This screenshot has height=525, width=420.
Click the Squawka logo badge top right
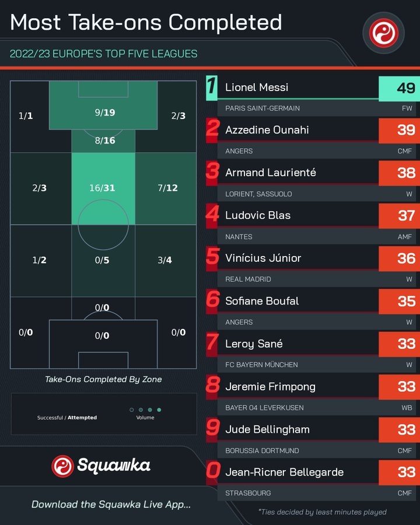(x=383, y=33)
